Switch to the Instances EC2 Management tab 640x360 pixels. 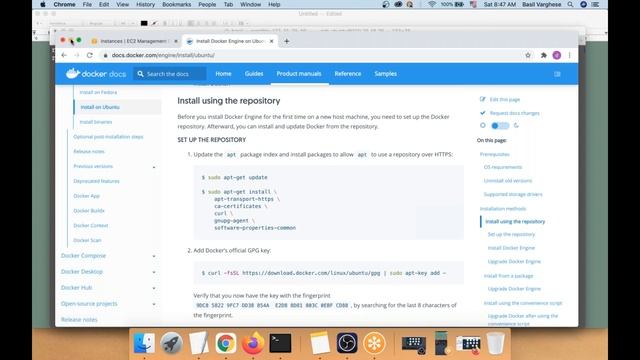pos(134,41)
